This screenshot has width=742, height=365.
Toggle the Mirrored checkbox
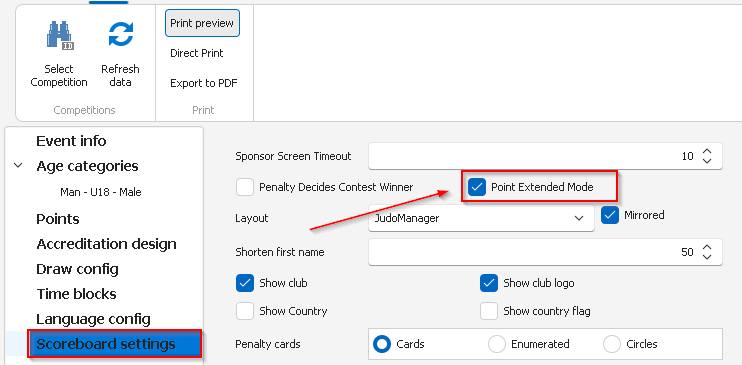pyautogui.click(x=610, y=215)
